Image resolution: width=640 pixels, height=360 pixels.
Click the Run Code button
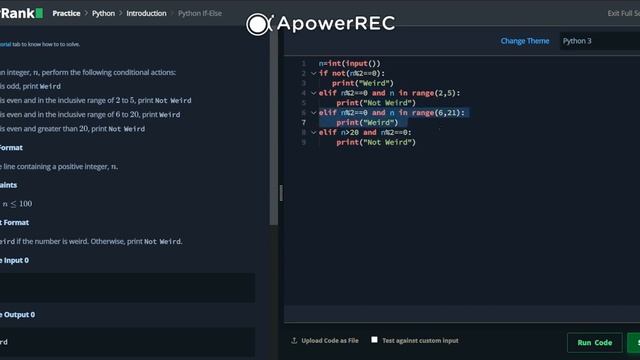point(595,342)
